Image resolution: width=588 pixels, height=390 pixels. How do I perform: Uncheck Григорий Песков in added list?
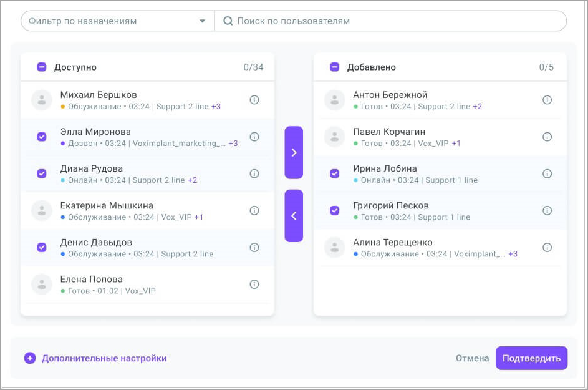tap(335, 210)
